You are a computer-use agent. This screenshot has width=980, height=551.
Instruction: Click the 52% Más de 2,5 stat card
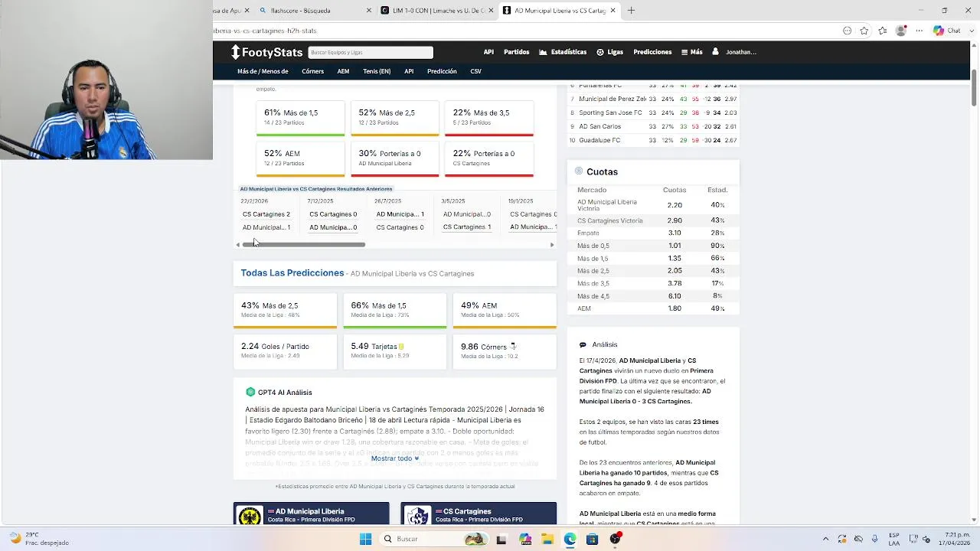(x=395, y=117)
